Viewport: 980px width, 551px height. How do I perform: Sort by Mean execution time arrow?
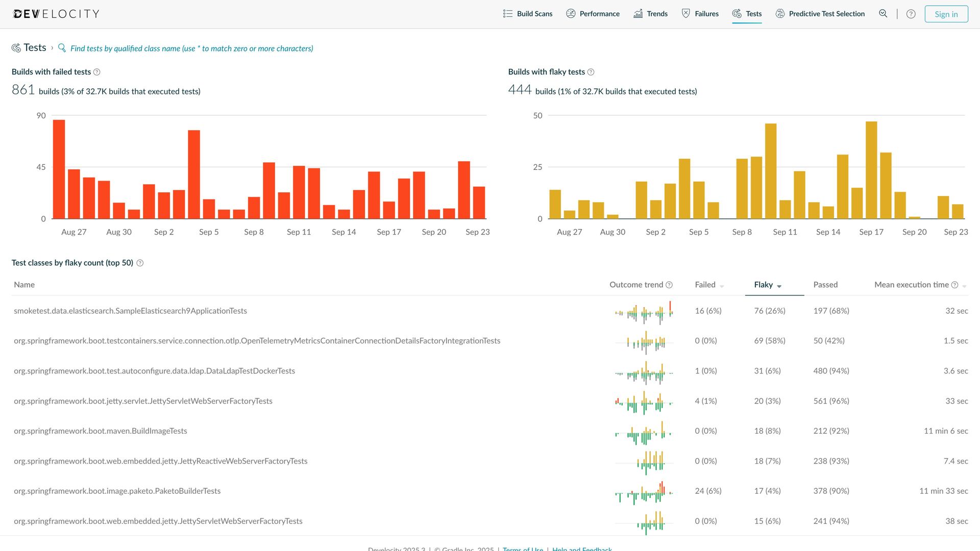(x=964, y=286)
